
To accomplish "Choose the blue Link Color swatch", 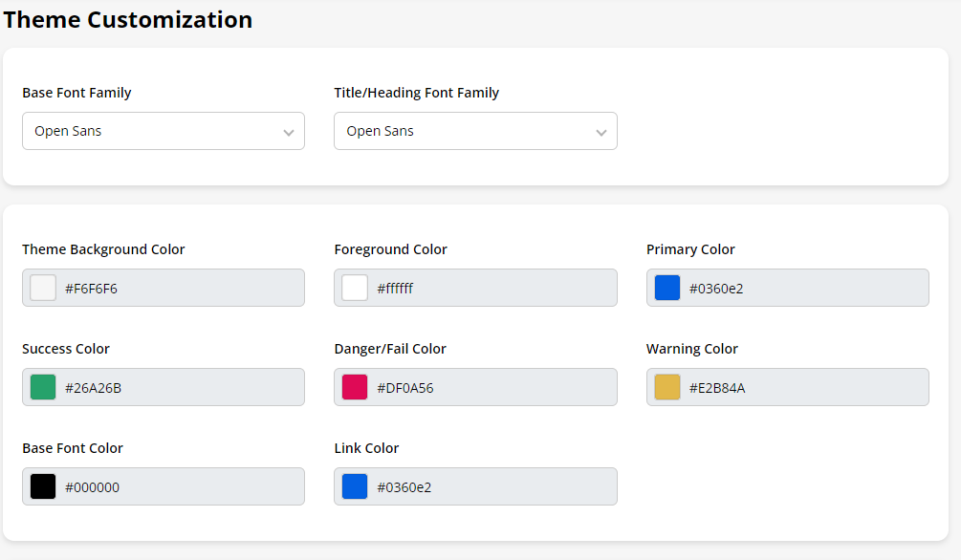I will click(355, 486).
